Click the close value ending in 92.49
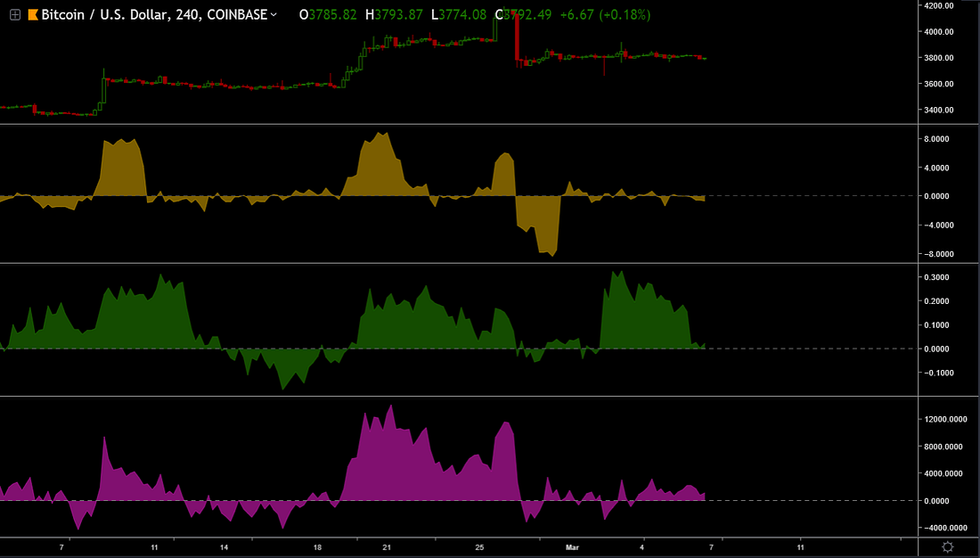Viewport: 980px width, 558px height. point(524,14)
